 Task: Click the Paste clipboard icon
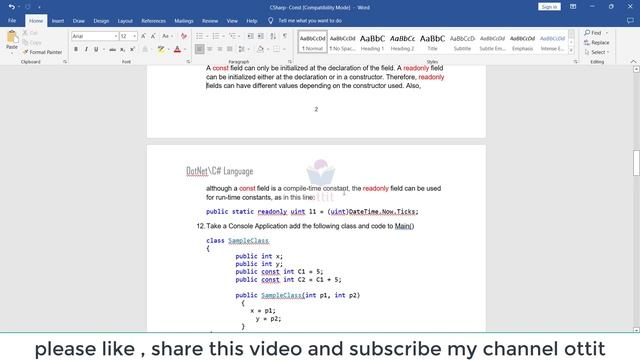(x=12, y=37)
